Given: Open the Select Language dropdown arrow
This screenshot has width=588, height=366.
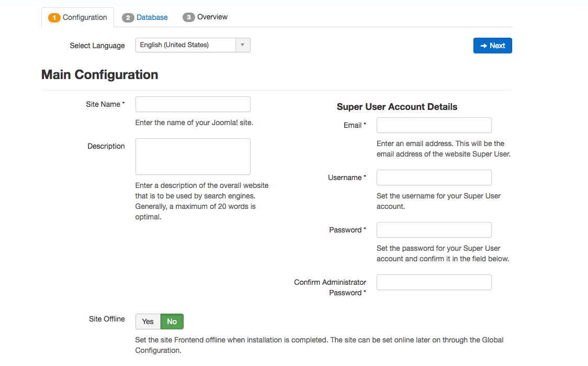Looking at the screenshot, I should tap(242, 45).
